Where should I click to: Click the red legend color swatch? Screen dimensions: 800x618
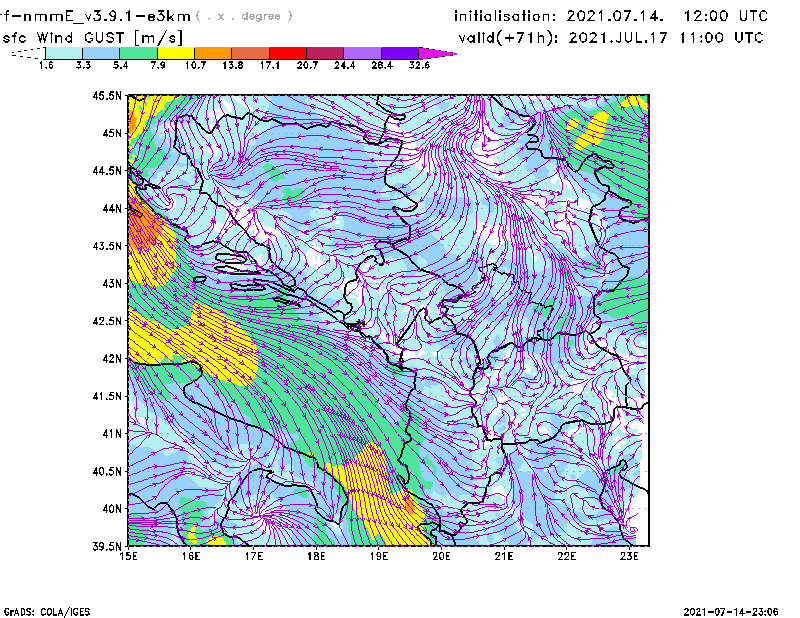(288, 53)
